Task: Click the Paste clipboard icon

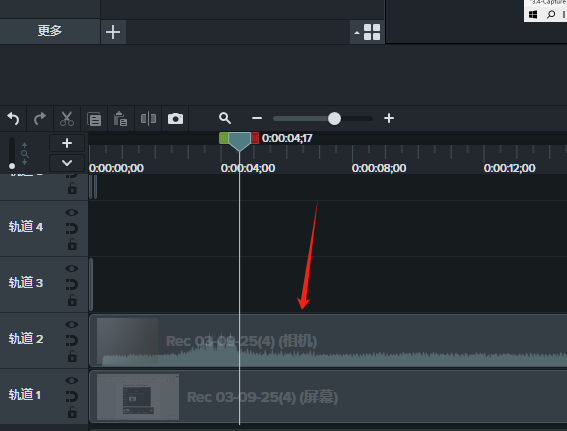Action: [120, 119]
